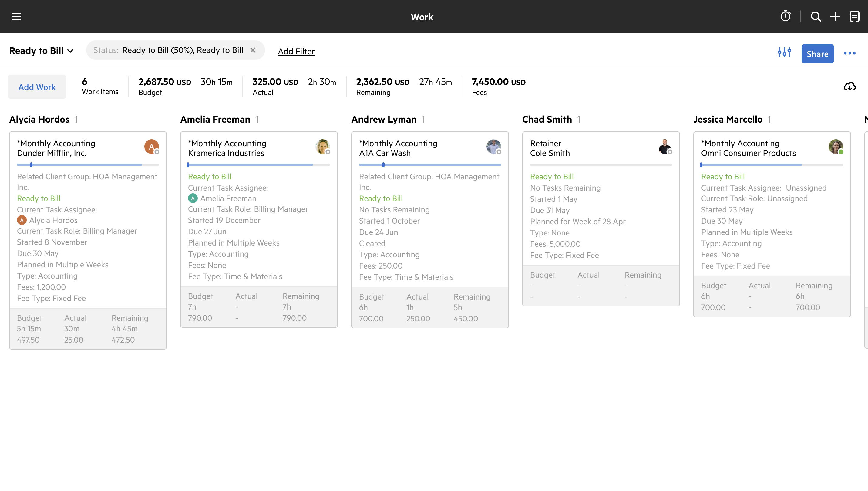
Task: Click the Add Filter link
Action: point(296,51)
